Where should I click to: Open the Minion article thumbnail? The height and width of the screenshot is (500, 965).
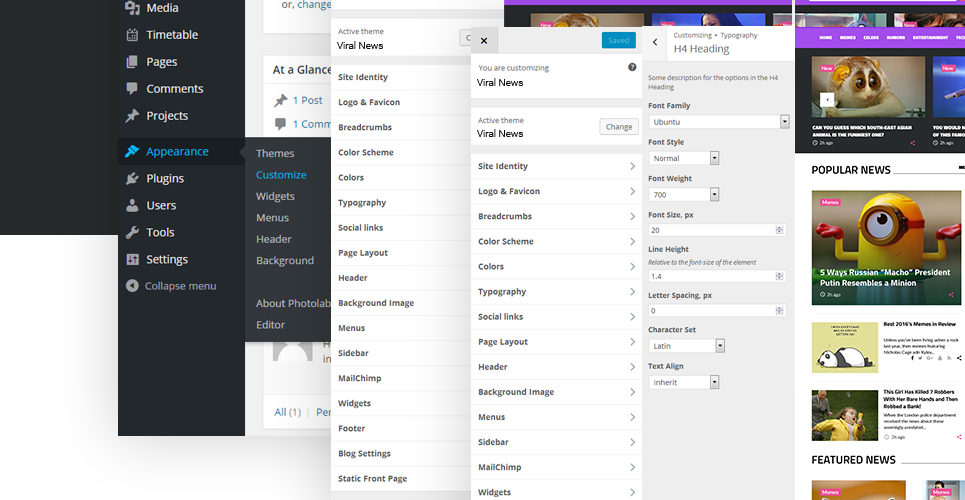(x=886, y=248)
